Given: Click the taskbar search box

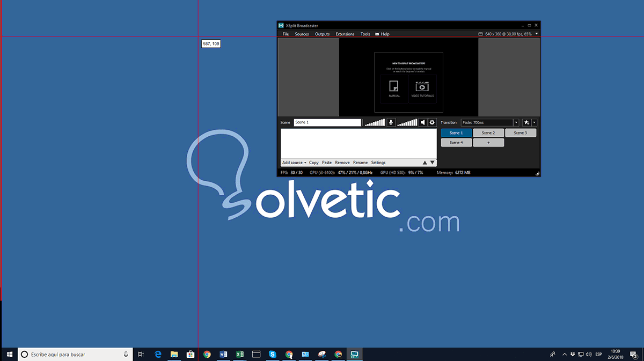Looking at the screenshot, I should (75, 354).
